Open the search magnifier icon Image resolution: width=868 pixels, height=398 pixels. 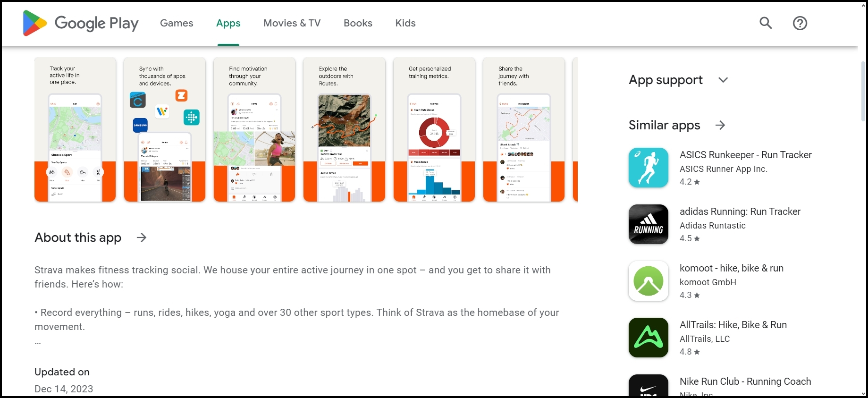[x=766, y=23]
